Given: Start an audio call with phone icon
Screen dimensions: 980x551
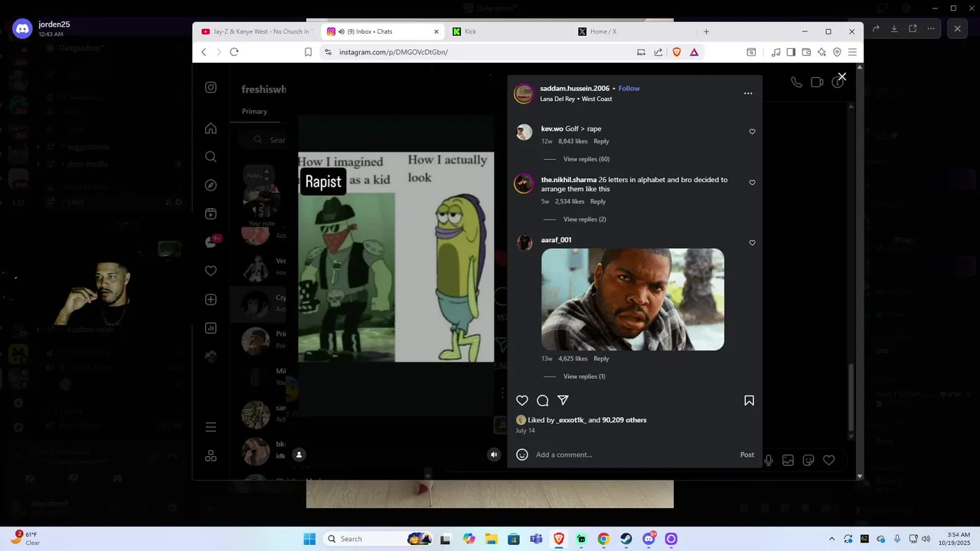Looking at the screenshot, I should [796, 83].
